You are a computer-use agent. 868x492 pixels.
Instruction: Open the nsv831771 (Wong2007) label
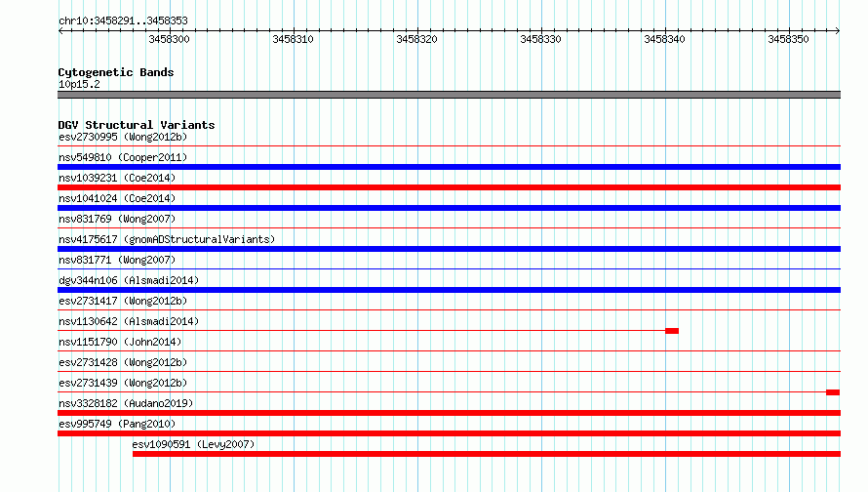[117, 260]
